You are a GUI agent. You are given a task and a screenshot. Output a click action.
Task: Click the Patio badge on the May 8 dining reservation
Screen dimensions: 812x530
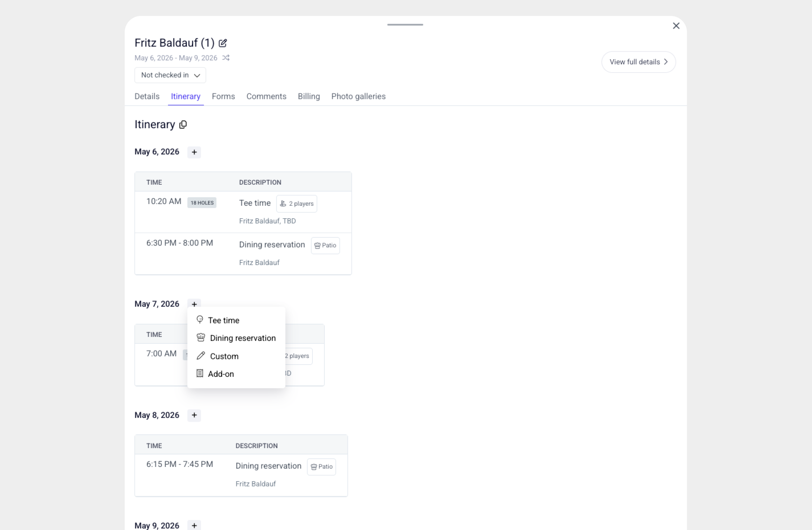coord(321,467)
